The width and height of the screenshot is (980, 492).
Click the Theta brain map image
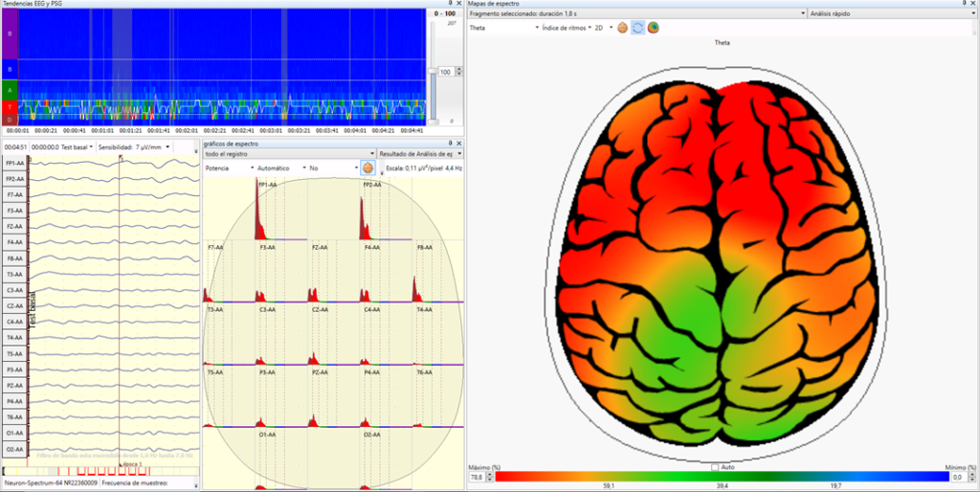pos(719,264)
